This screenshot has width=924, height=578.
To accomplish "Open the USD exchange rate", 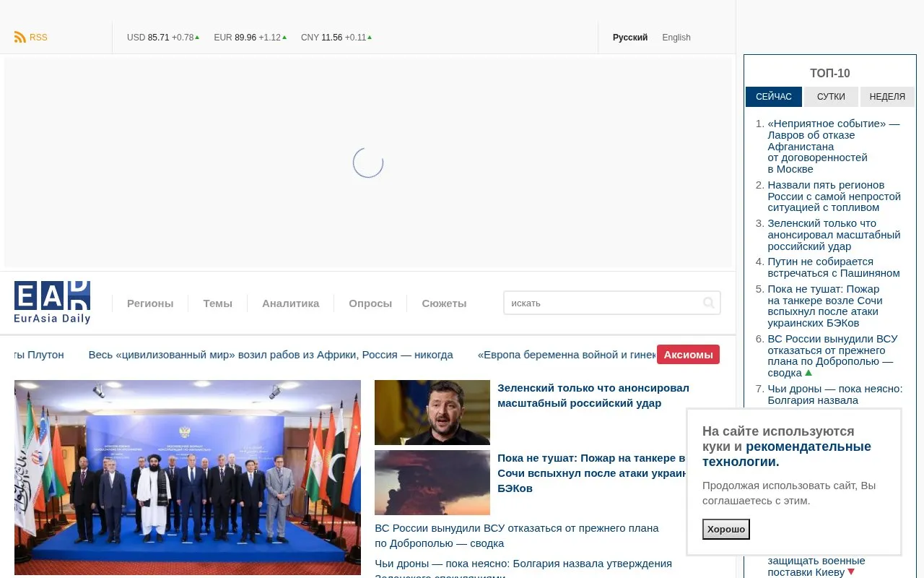I will coord(163,38).
